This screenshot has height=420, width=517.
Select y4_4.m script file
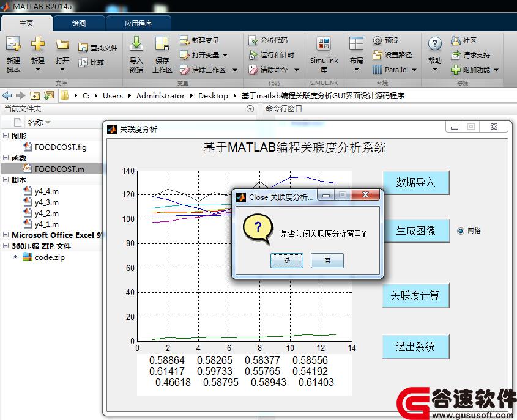pos(41,191)
